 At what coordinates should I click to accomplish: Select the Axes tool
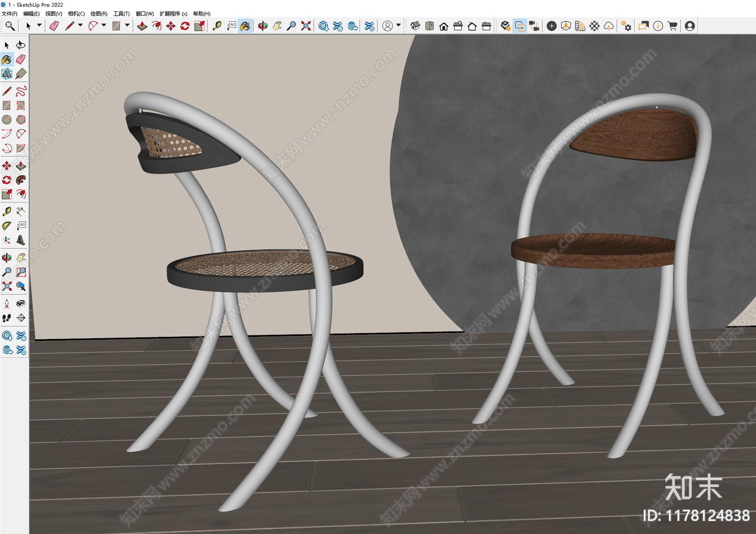[7, 240]
